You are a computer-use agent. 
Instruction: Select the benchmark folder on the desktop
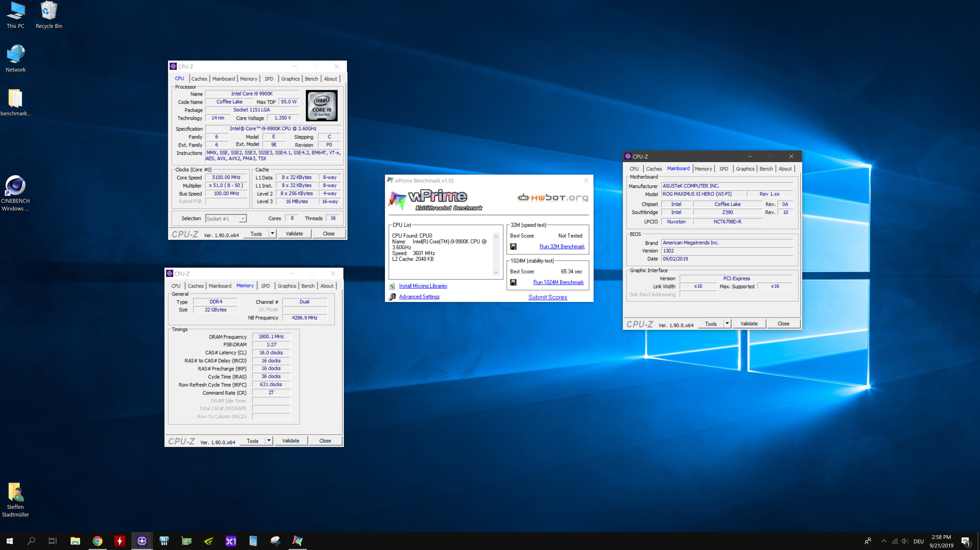(x=16, y=102)
